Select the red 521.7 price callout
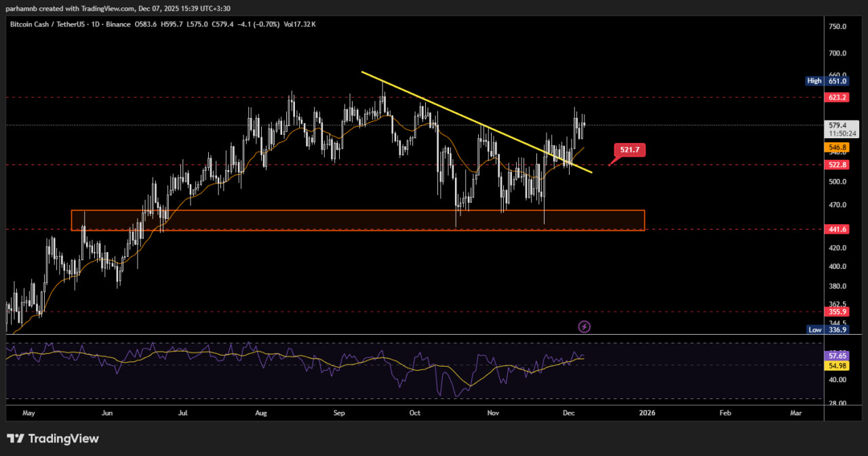Image resolution: width=868 pixels, height=456 pixels. [x=629, y=149]
